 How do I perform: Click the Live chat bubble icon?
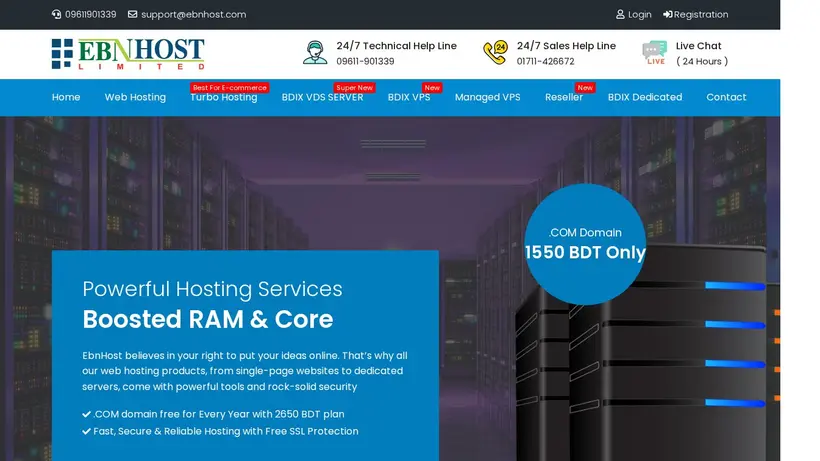point(655,53)
